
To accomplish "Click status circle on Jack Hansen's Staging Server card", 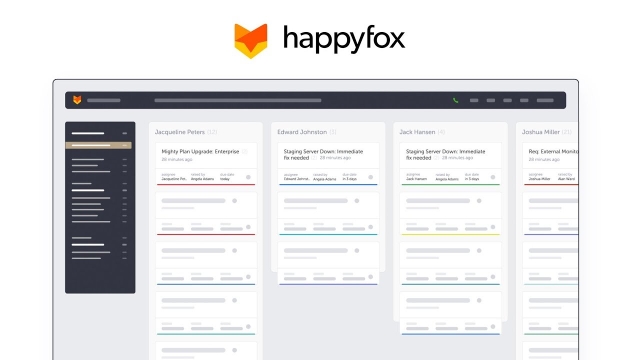I will [x=493, y=177].
